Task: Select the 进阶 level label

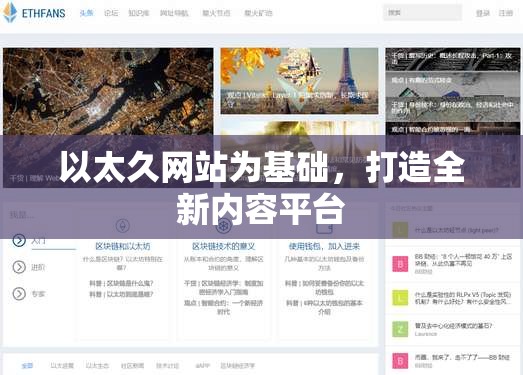Action: pyautogui.click(x=38, y=267)
